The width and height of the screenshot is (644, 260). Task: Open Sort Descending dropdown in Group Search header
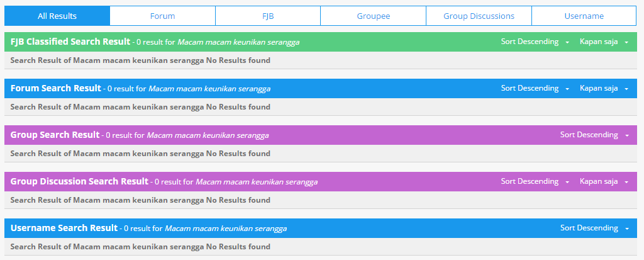click(594, 135)
